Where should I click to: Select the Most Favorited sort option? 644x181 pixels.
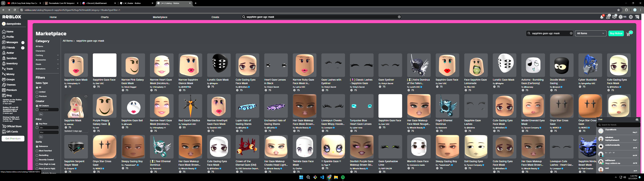tap(37, 151)
